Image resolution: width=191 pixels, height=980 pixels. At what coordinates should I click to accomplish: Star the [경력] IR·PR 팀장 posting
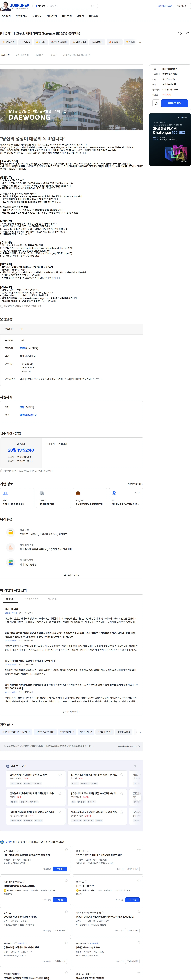139,880
